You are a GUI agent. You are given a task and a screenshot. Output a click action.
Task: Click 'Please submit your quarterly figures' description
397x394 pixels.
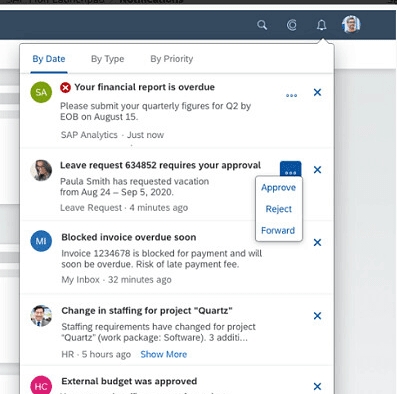155,111
